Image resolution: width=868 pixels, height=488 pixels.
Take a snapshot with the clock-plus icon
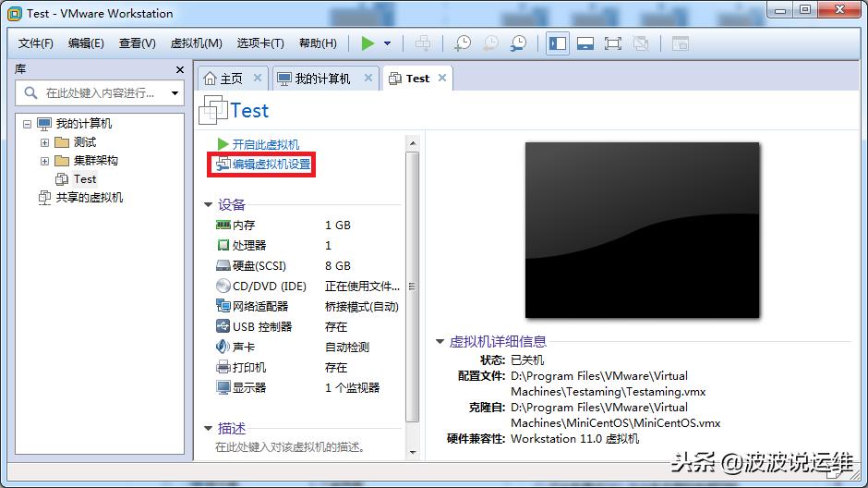(463, 43)
